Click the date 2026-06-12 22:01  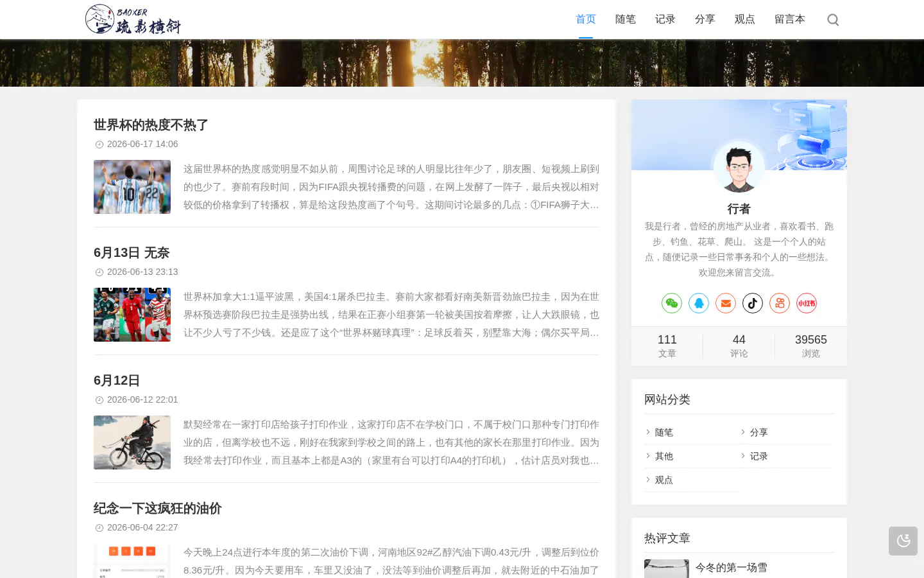pos(142,399)
